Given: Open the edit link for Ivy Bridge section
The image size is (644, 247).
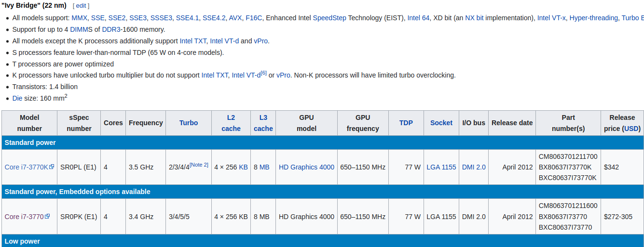Looking at the screenshot, I should pos(81,6).
